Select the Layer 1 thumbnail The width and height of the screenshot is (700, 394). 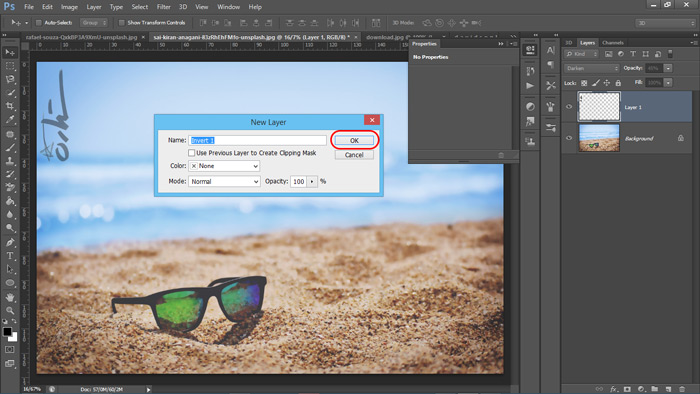point(599,107)
